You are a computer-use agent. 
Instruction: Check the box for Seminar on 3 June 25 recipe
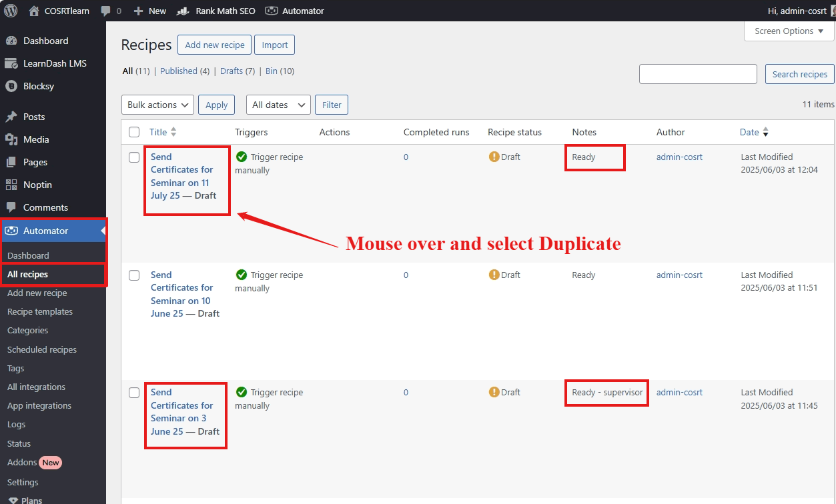(x=134, y=393)
